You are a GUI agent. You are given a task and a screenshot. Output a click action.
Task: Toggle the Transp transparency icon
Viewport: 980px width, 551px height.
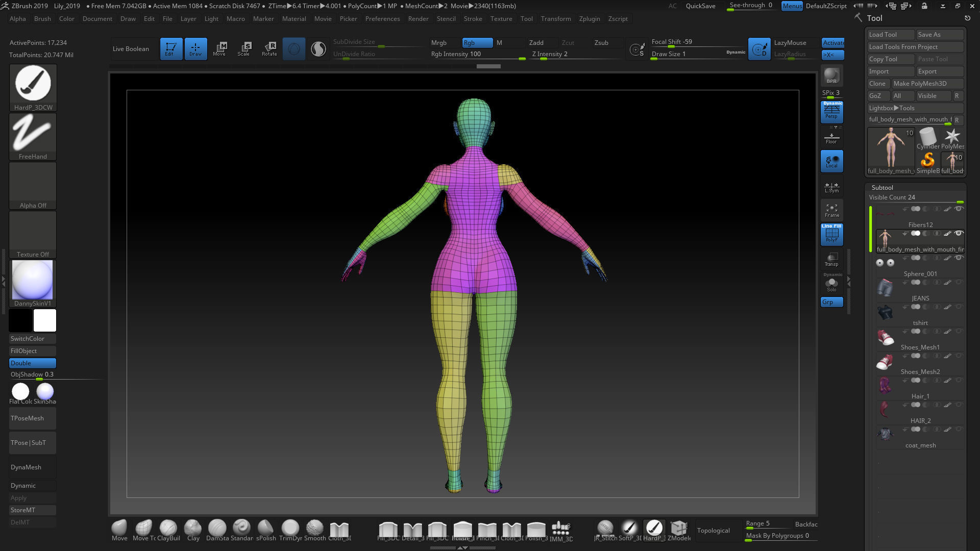point(831,260)
